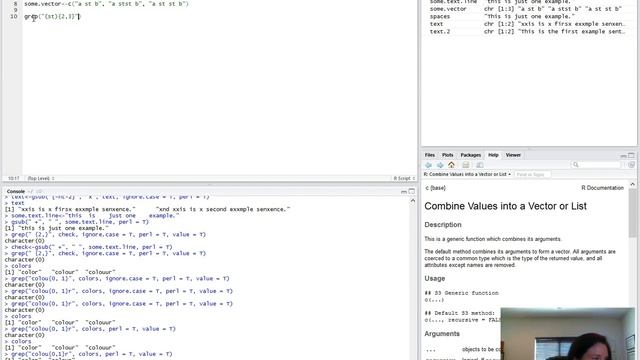This screenshot has height=360, width=640.
Task: Click the help search magnifier icon
Action: [576, 165]
